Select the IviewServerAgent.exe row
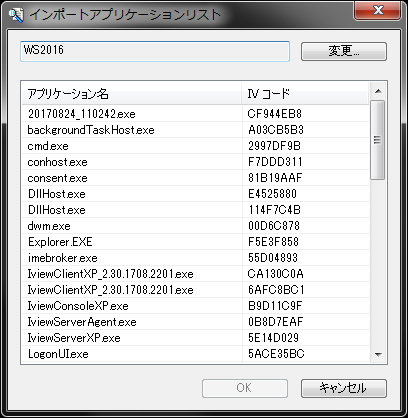408x418 pixels. [x=195, y=322]
